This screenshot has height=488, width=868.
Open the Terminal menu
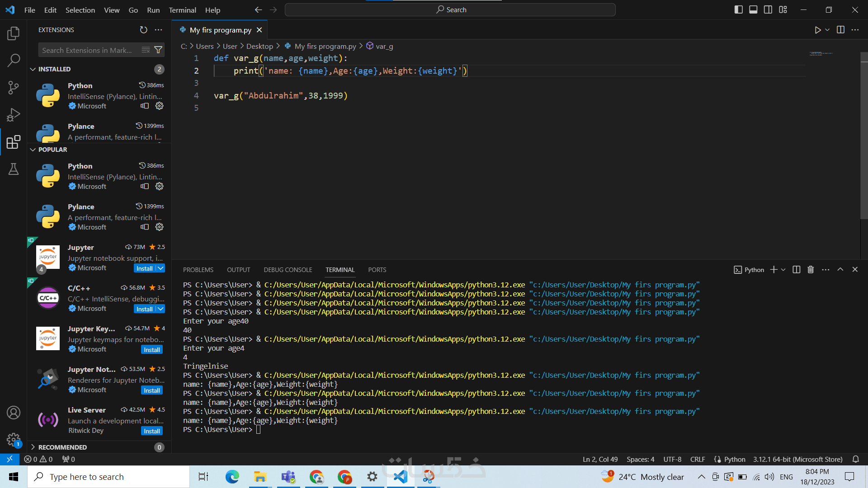182,10
